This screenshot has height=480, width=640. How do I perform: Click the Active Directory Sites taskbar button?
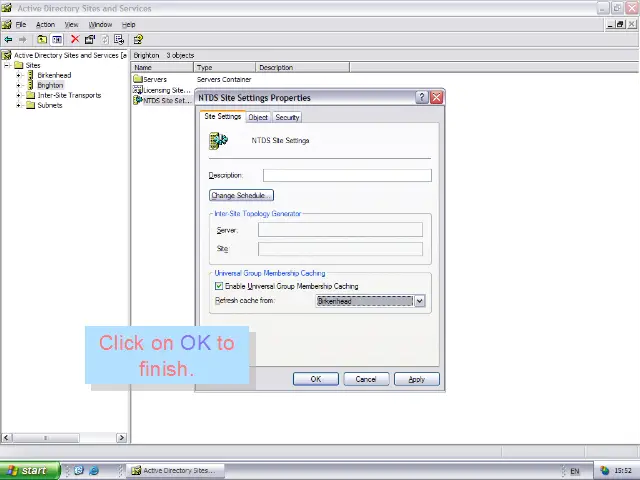176,471
